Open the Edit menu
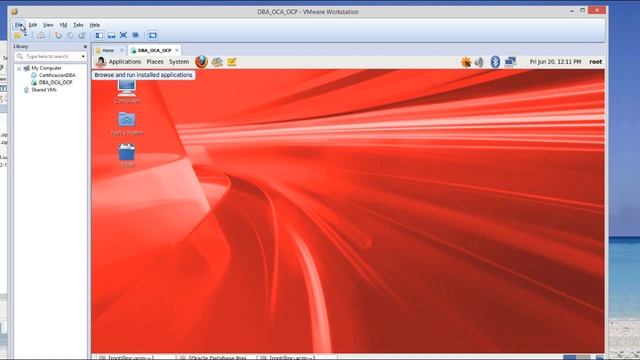 (x=33, y=25)
